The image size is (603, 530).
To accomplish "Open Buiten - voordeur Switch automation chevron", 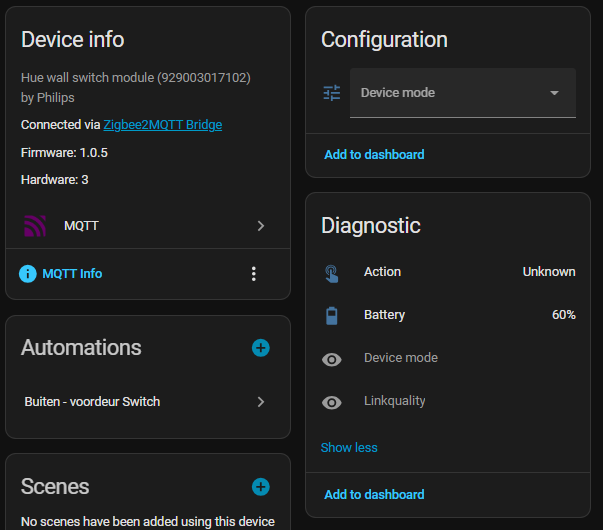I will pyautogui.click(x=260, y=402).
